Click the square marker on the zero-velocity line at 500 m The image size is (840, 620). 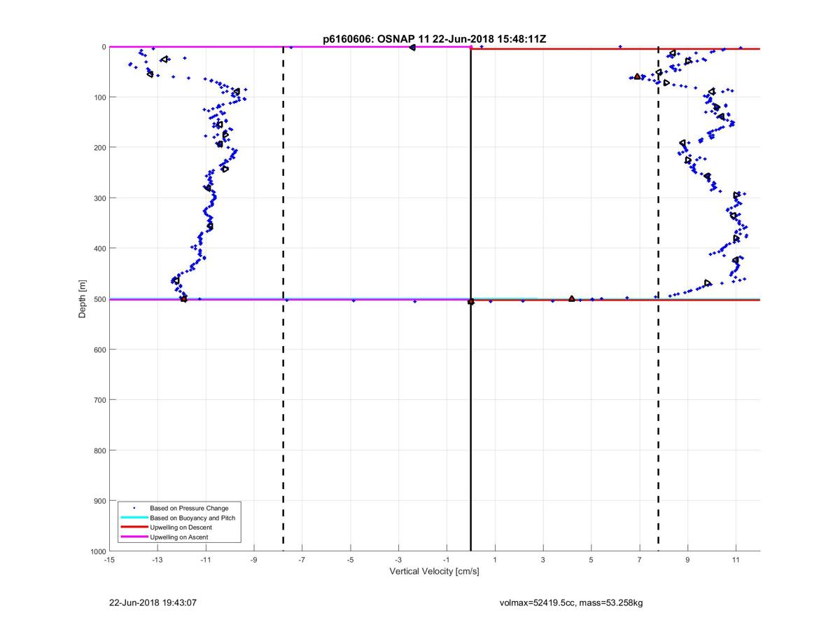pos(470,301)
